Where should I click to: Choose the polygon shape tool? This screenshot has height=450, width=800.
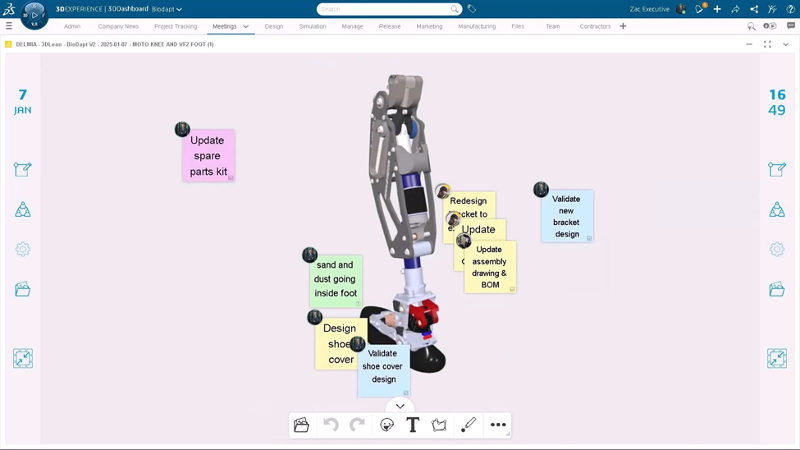(439, 425)
